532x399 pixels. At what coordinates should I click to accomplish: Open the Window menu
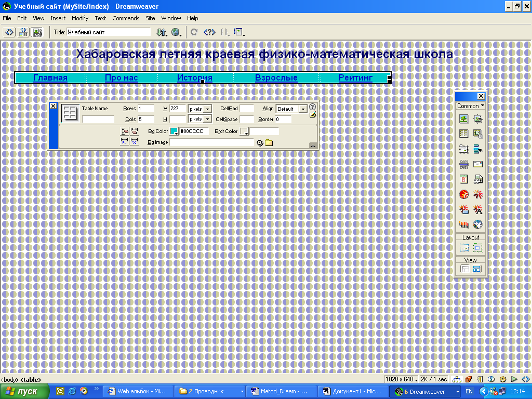pos(171,18)
